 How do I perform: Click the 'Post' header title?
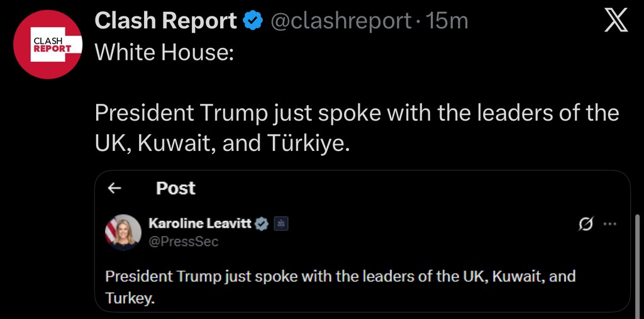point(175,188)
